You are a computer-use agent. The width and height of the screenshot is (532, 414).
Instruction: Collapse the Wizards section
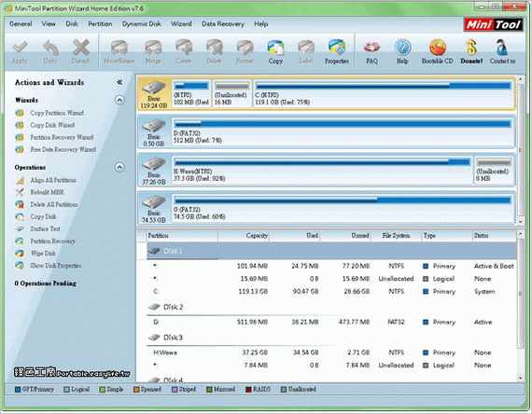[119, 100]
